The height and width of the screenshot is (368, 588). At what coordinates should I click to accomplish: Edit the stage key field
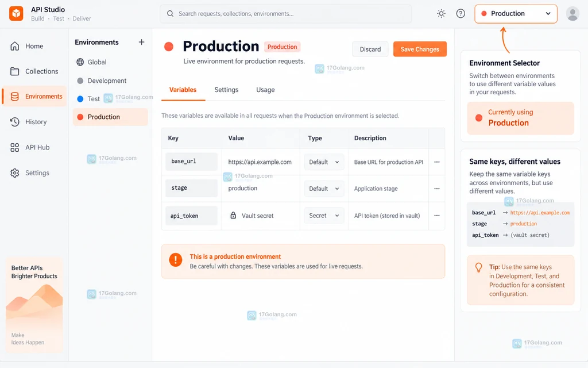(191, 188)
